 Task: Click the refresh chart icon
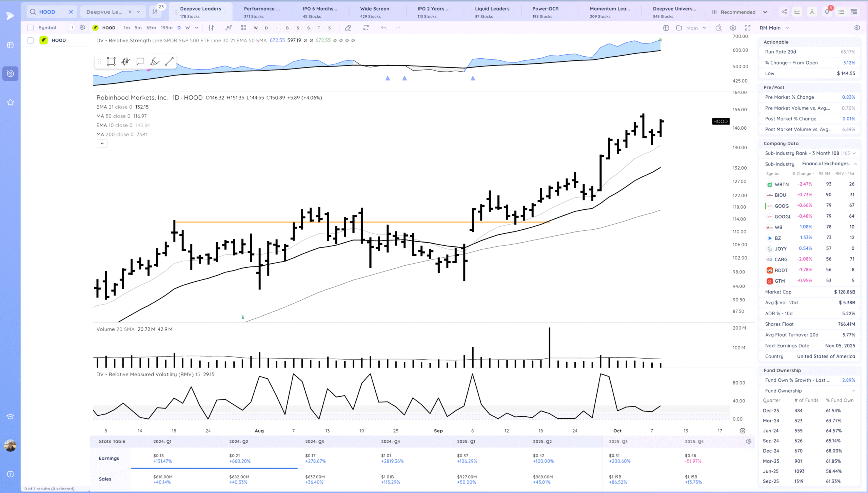366,28
